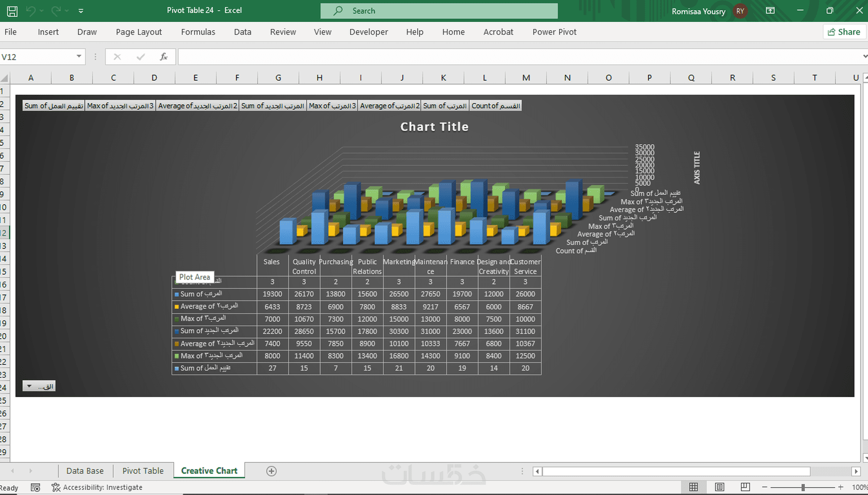The width and height of the screenshot is (868, 495).
Task: Click the Redo arrow icon
Action: tap(56, 11)
